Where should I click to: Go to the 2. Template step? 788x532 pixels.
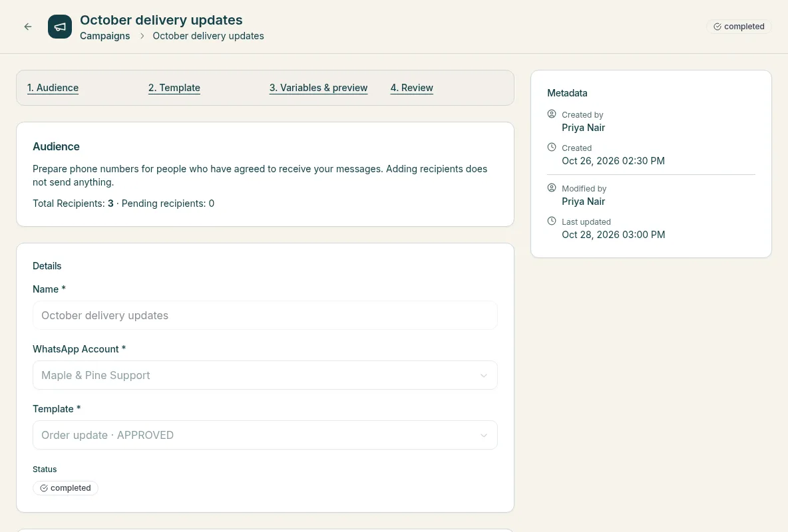pos(174,88)
